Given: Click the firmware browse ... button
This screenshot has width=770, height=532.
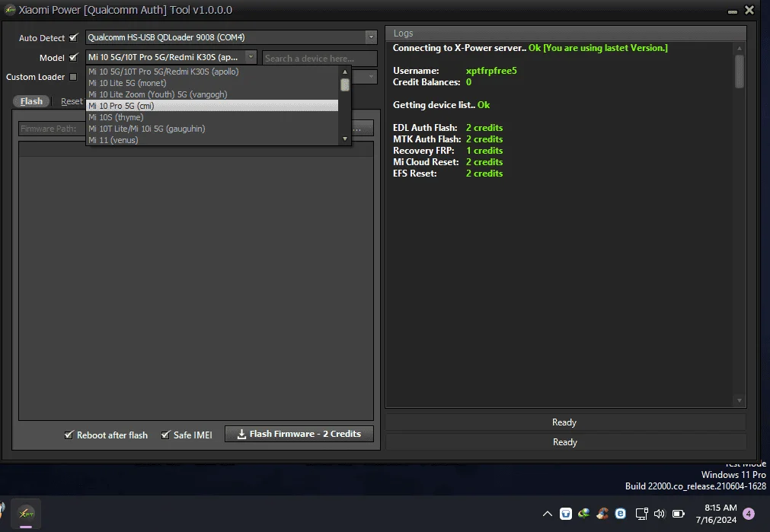Looking at the screenshot, I should (363, 129).
